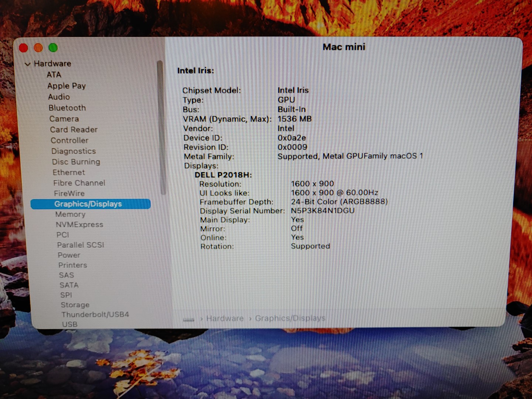Click the Metal GPUFamily macOS 1 value
Viewport: 532px width, 399px height.
(350, 156)
